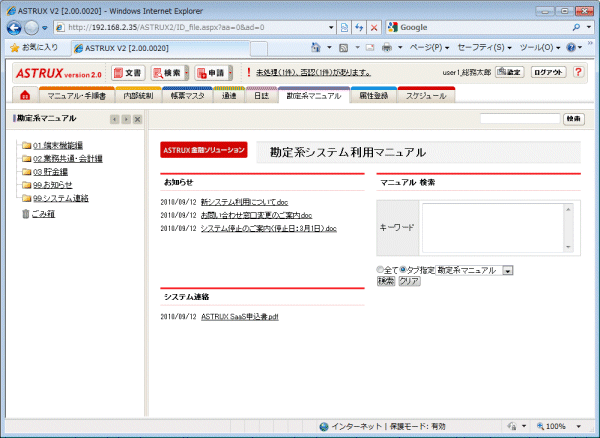The width and height of the screenshot is (600, 438).
Task: Switch to the マニュアル・手順書 tab
Action: (77, 95)
